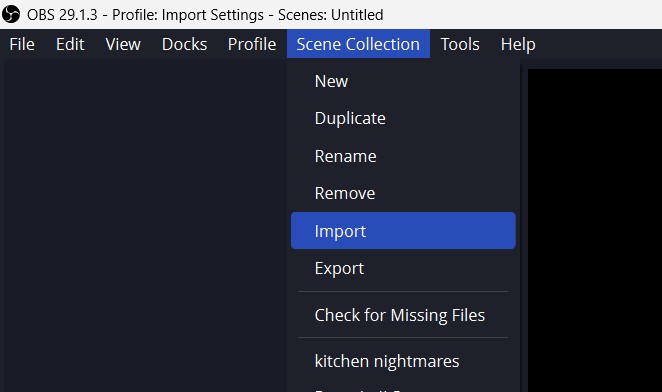This screenshot has height=392, width=662.
Task: Open the File menu
Action: [22, 44]
